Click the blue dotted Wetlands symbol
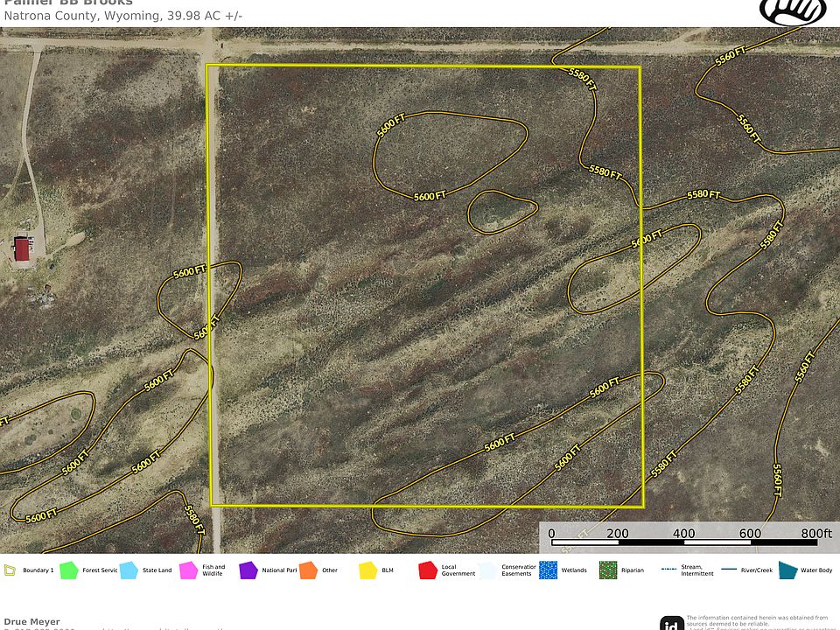Viewport: 840px width, 630px height. pos(548,570)
